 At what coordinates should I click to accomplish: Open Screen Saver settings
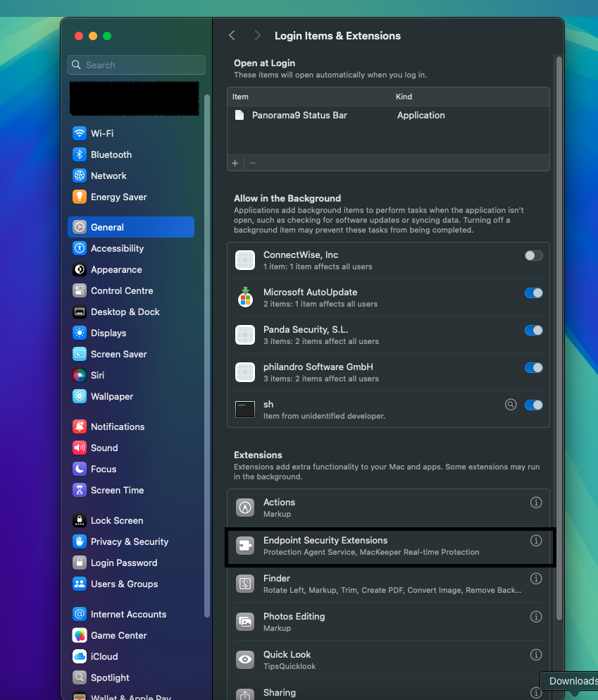click(131, 354)
